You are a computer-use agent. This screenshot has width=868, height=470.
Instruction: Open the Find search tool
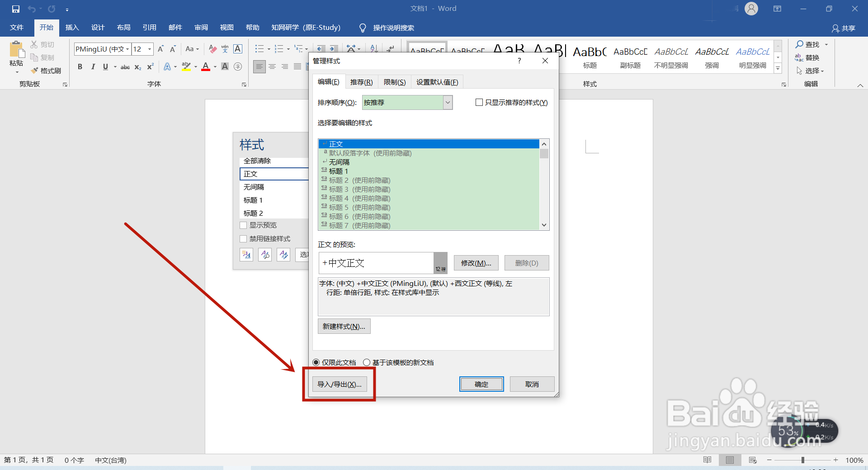click(x=807, y=44)
